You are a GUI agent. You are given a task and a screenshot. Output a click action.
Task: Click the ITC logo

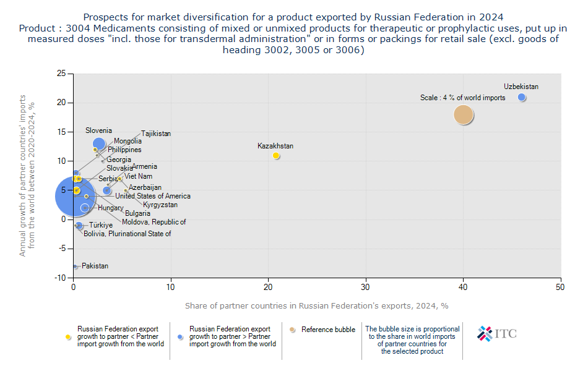496,334
